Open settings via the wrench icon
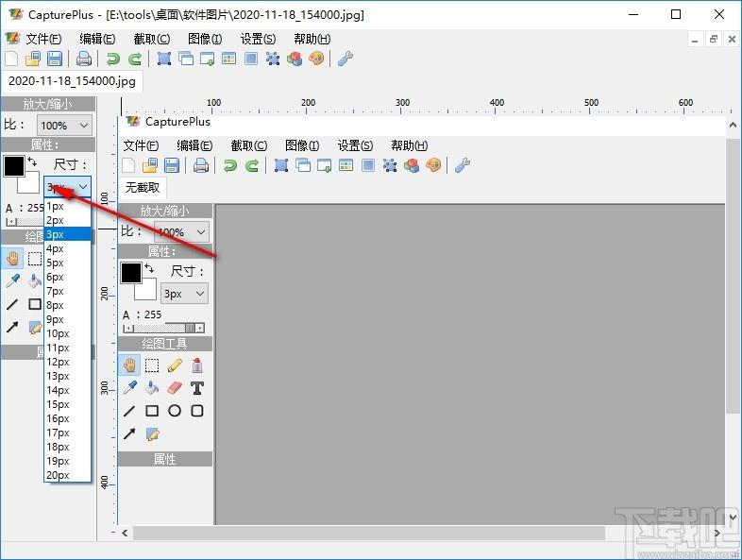This screenshot has width=742, height=560. coord(346,59)
